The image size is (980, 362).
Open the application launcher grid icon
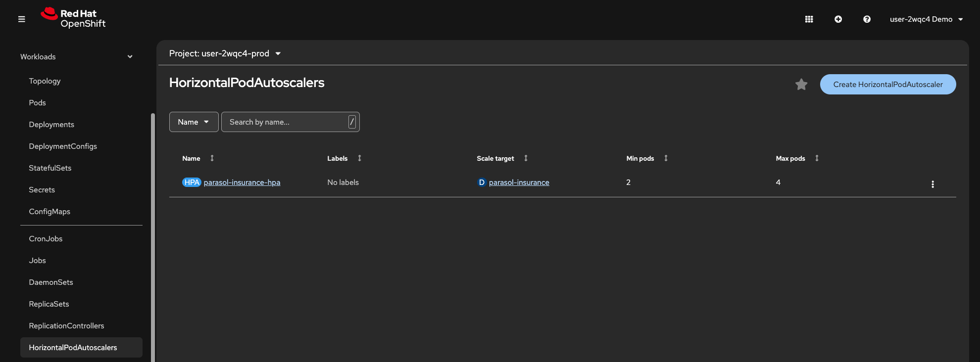(x=809, y=19)
